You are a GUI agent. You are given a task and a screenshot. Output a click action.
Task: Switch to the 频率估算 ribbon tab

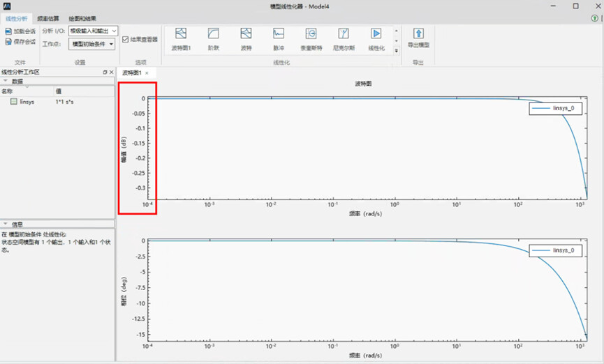click(x=48, y=18)
